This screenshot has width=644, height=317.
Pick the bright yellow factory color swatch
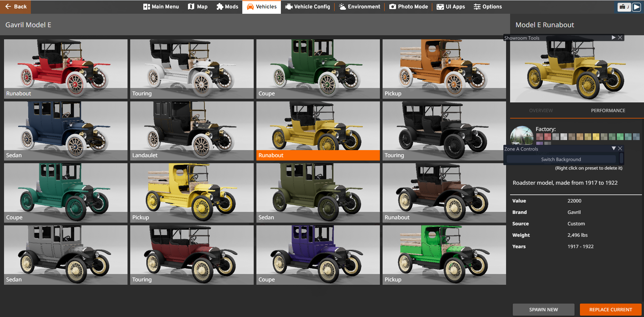pyautogui.click(x=596, y=137)
